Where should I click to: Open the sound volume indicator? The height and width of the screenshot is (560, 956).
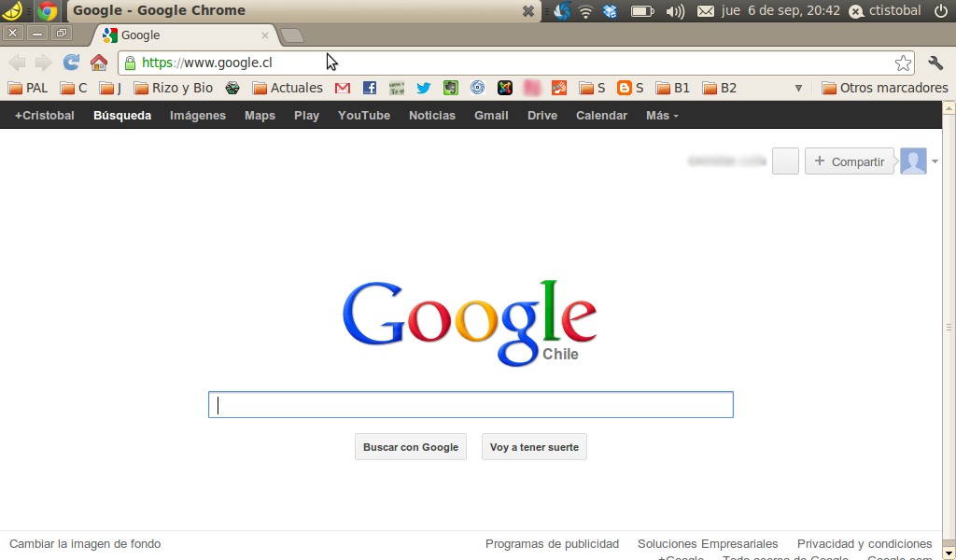675,11
